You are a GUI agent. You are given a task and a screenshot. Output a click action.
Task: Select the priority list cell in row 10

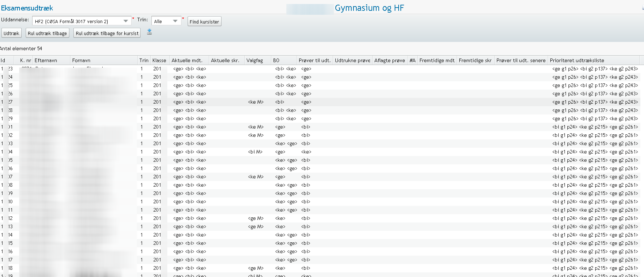595,202
